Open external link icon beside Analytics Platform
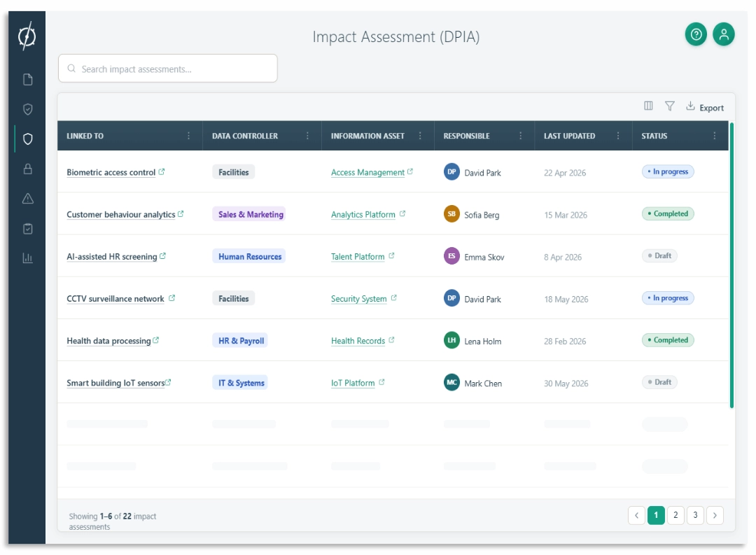This screenshot has width=756, height=555. click(x=402, y=213)
